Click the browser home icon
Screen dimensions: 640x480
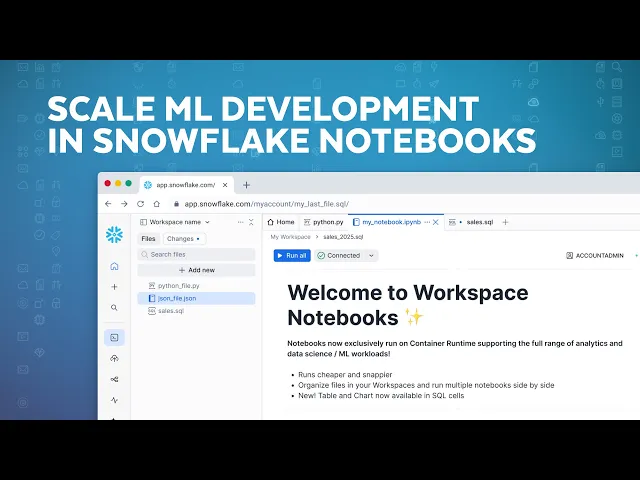point(157,204)
